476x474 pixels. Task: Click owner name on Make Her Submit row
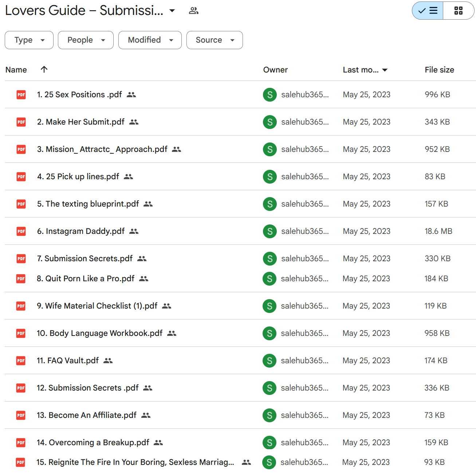click(305, 122)
